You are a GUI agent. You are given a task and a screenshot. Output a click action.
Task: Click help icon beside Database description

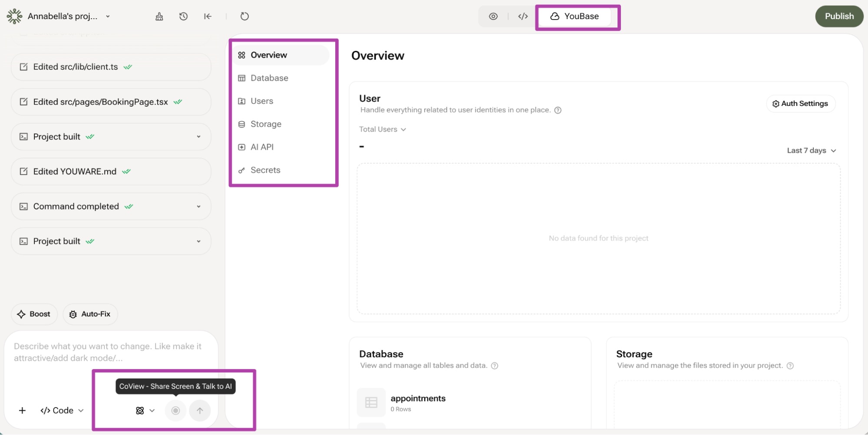click(x=495, y=366)
